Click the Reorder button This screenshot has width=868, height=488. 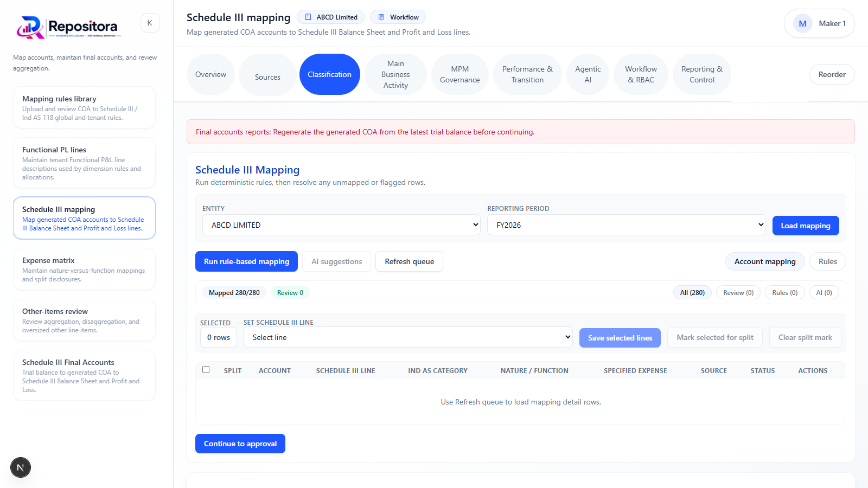click(832, 74)
